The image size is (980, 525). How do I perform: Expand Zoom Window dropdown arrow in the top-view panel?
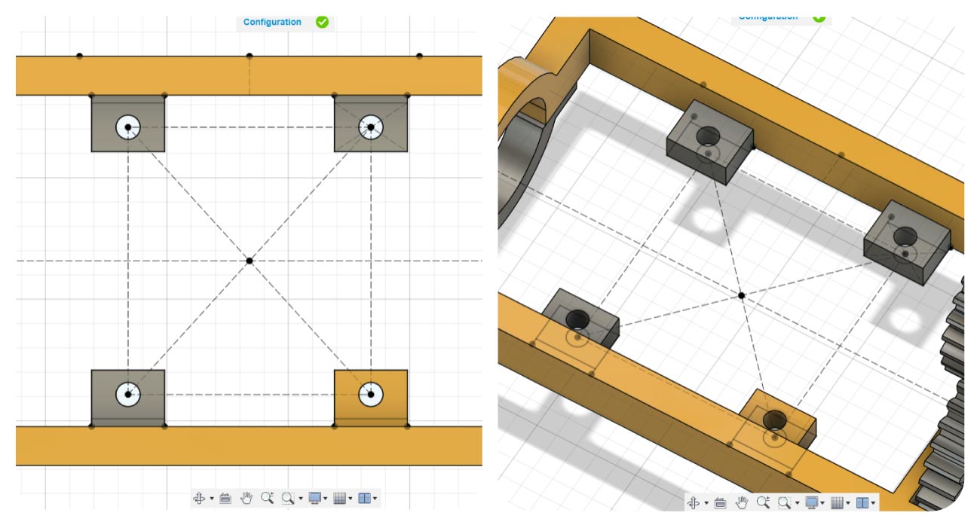pyautogui.click(x=301, y=499)
